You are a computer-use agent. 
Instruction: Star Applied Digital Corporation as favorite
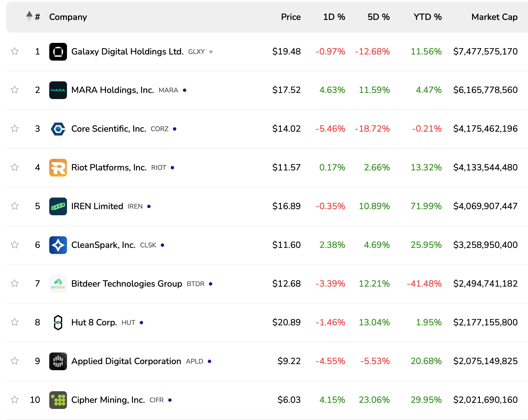click(15, 361)
